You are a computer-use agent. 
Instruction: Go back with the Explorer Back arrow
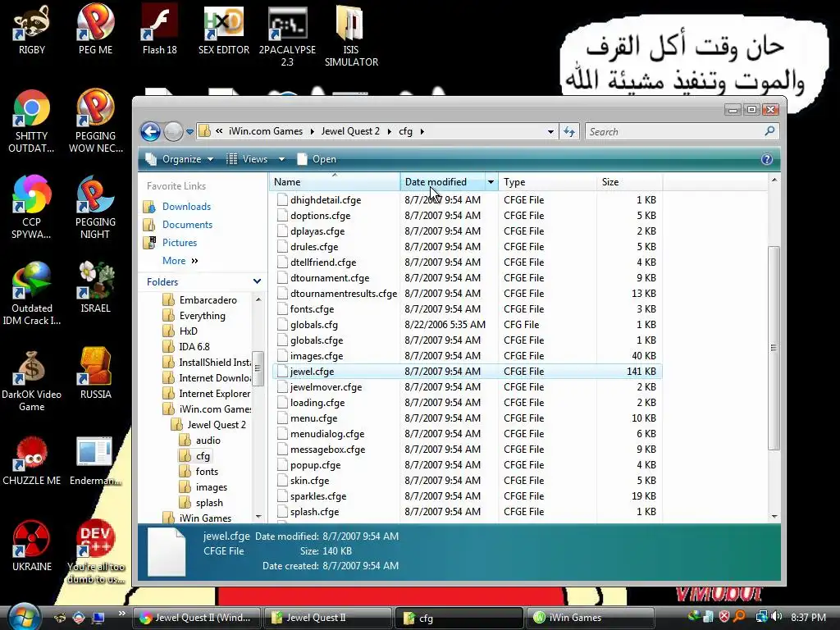(151, 131)
